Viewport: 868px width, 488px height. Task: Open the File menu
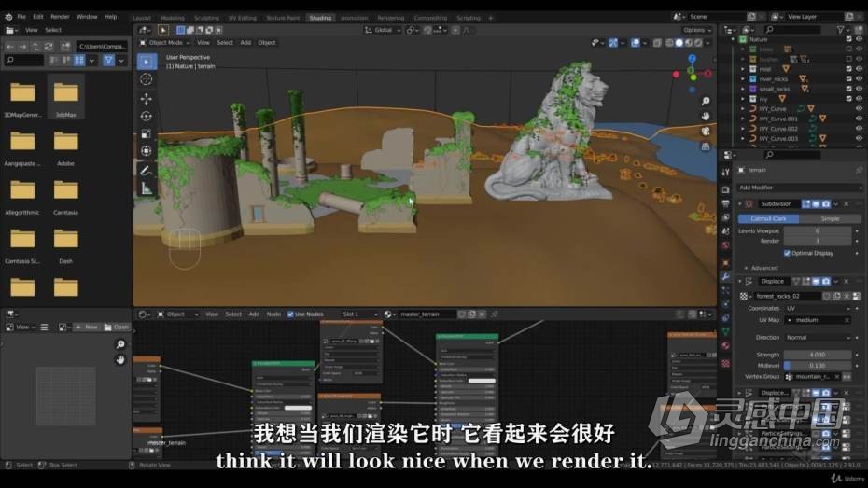click(x=21, y=17)
